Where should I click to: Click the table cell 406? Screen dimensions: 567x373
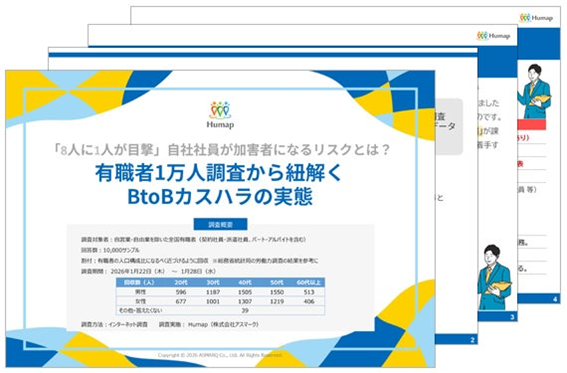[309, 301]
